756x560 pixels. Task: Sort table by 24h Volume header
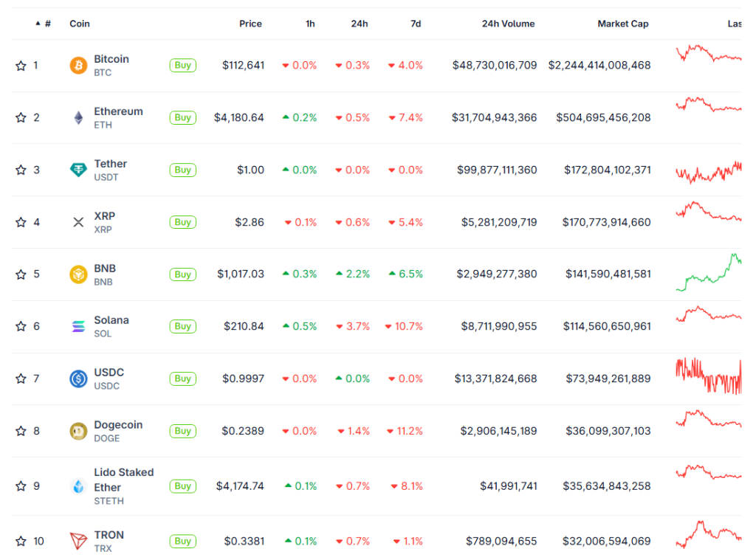[509, 24]
